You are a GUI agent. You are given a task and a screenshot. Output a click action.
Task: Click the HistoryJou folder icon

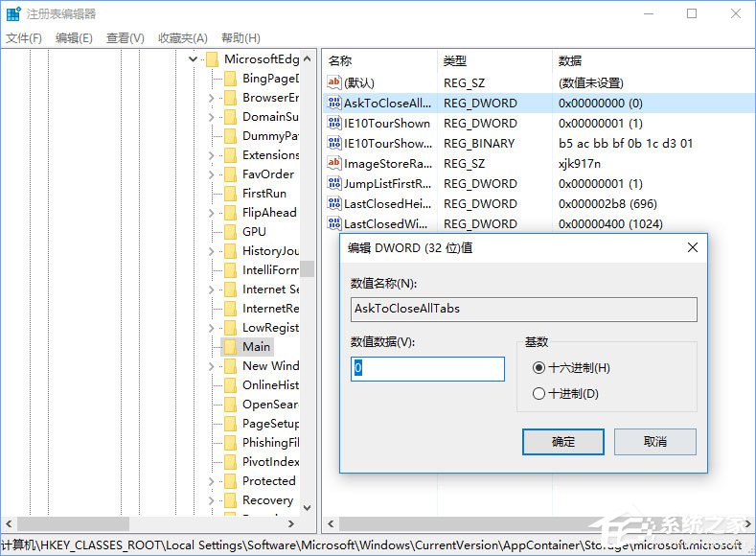point(231,251)
